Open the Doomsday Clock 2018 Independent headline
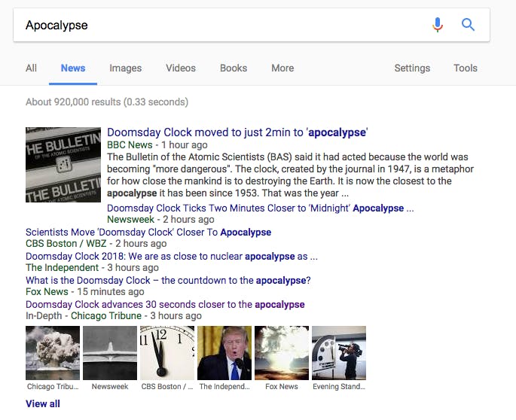The image size is (516, 420). tap(172, 256)
